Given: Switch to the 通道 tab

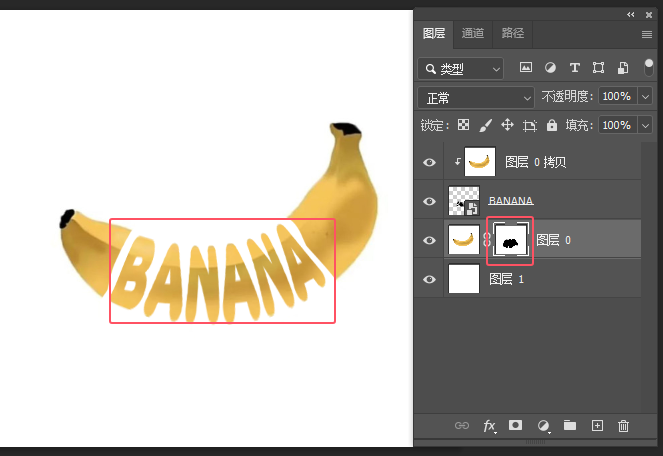Looking at the screenshot, I should point(473,33).
